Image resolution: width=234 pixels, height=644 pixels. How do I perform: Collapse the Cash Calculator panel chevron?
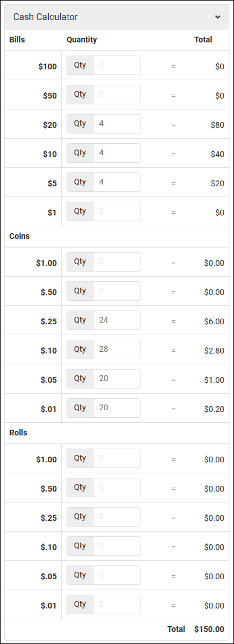click(x=217, y=17)
